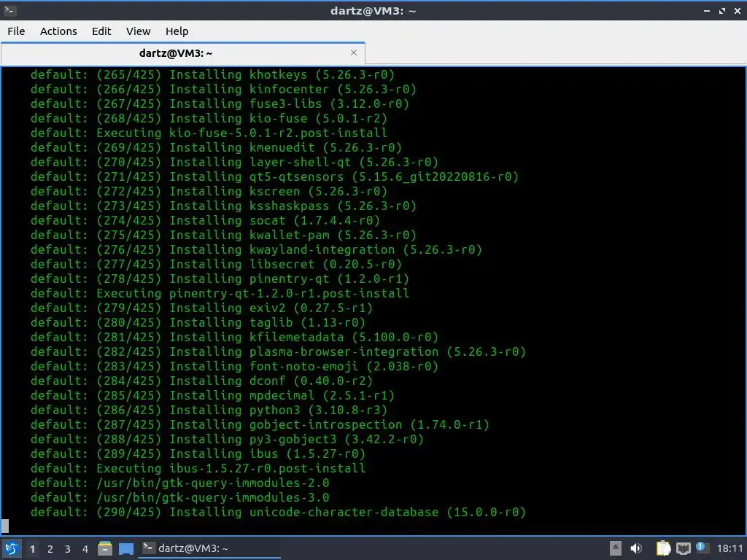Viewport: 747px width, 560px height.
Task: Open the Edit menu
Action: tap(101, 31)
